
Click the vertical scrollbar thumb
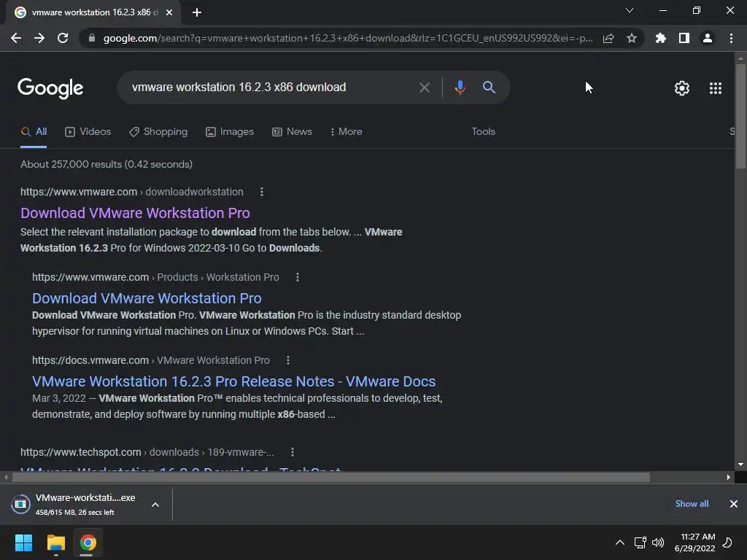point(740,116)
